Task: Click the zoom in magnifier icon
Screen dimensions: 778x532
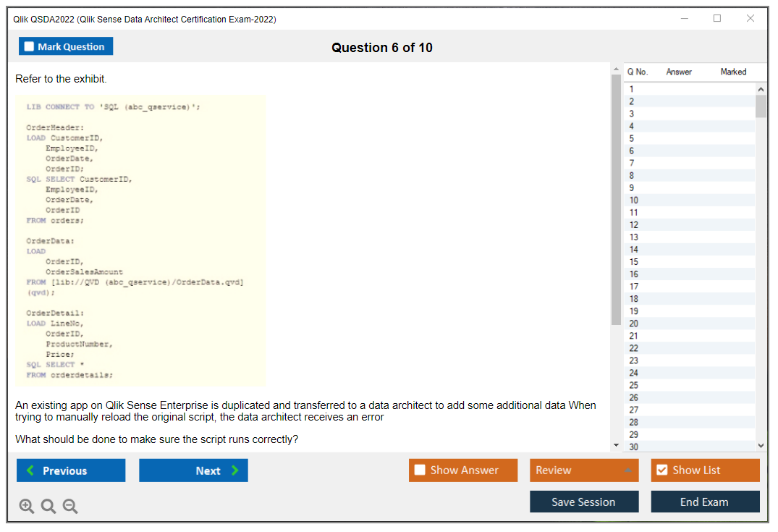Action: coord(26,507)
